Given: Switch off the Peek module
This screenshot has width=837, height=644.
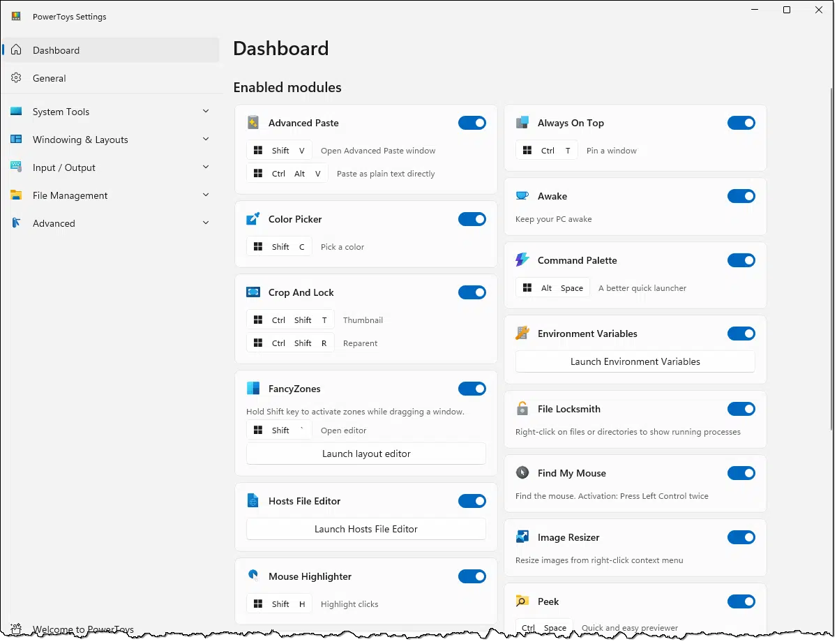Looking at the screenshot, I should point(741,601).
